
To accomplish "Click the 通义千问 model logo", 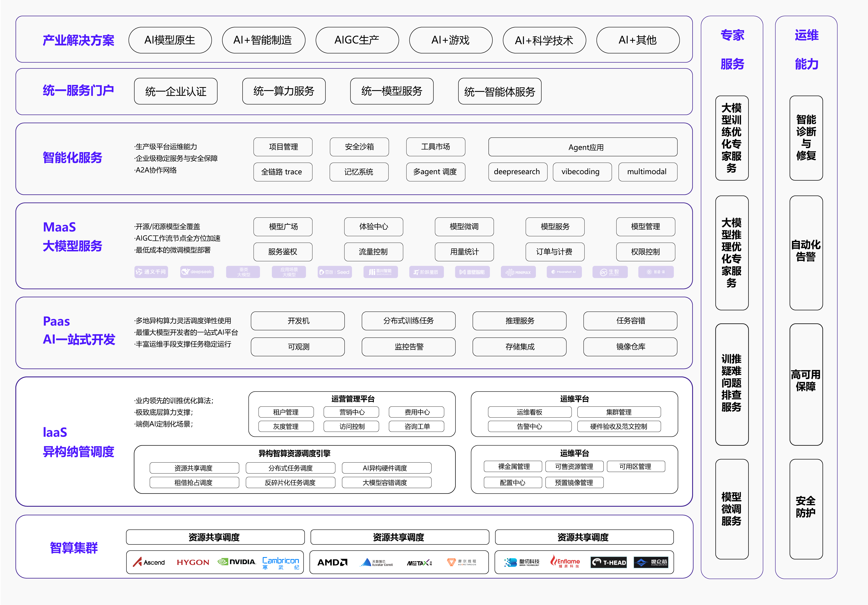I will (x=151, y=272).
